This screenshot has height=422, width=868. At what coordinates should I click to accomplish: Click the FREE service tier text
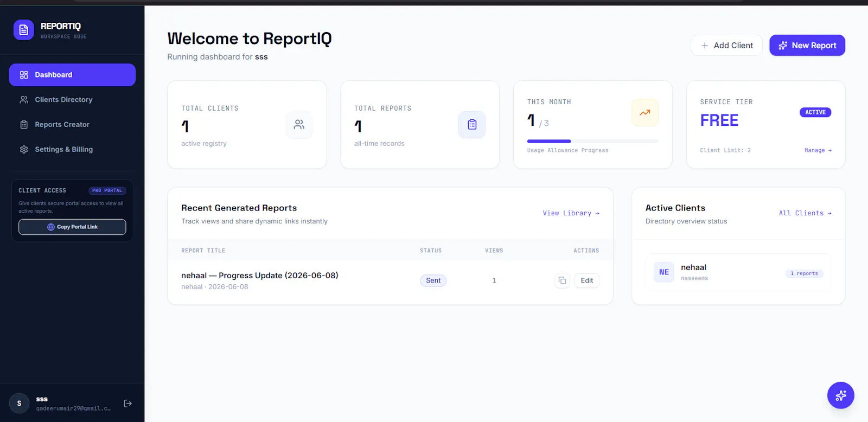click(x=719, y=120)
